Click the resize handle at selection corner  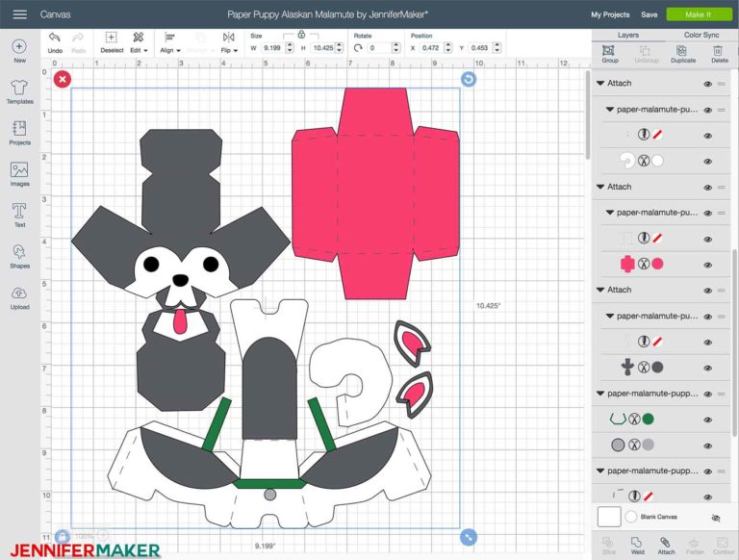click(x=468, y=537)
